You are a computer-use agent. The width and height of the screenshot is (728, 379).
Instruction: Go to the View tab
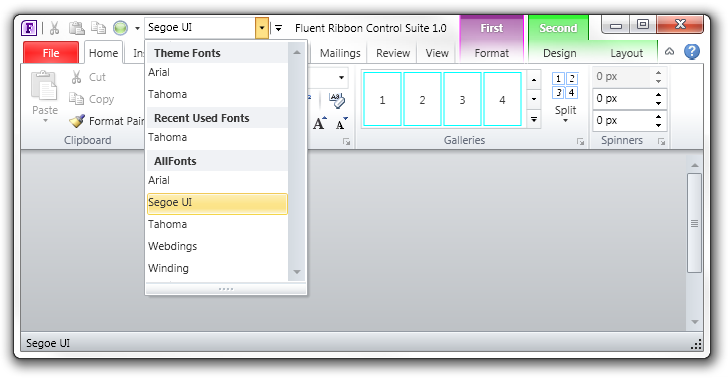[437, 53]
